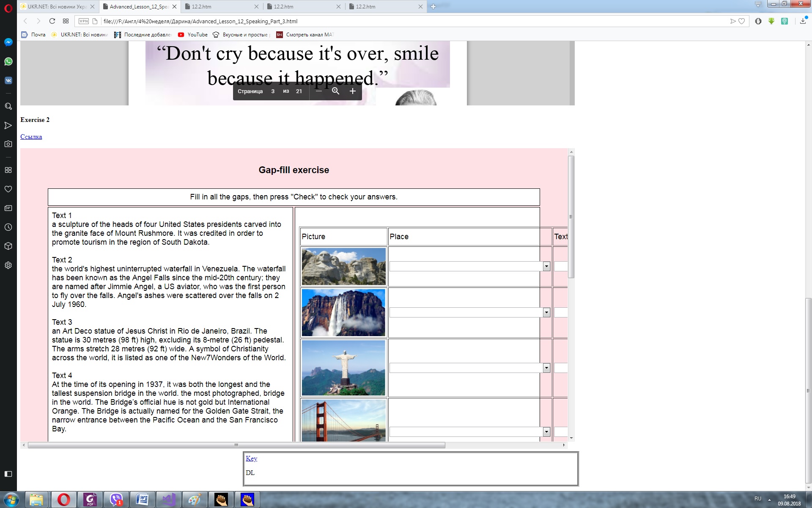Image resolution: width=812 pixels, height=508 pixels.
Task: Expand Place dropdown for waterfall picture
Action: pyautogui.click(x=546, y=312)
